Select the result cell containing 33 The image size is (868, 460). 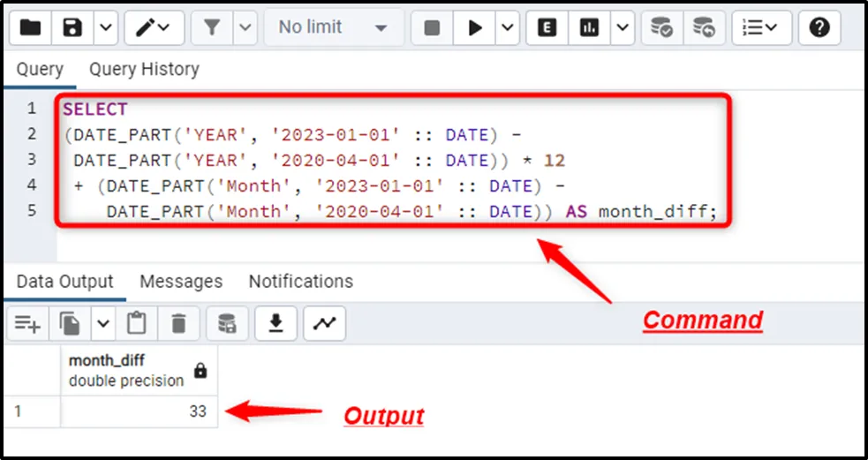point(139,411)
